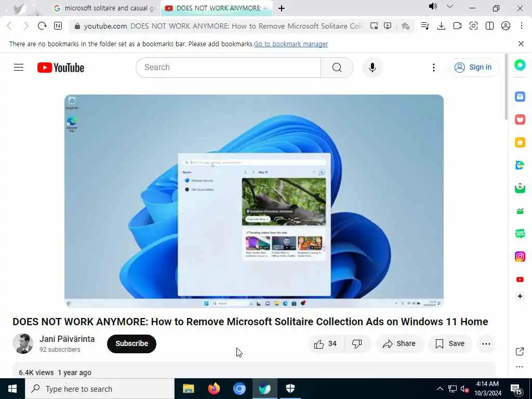Viewport: 532px width, 399px height.
Task: Share this video
Action: (399, 344)
